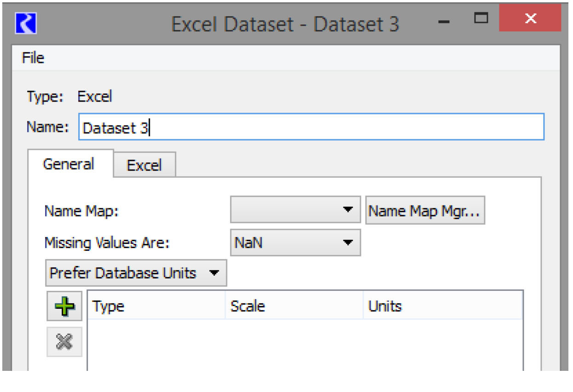Open the File menu
Viewport: 573px width, 392px height.
pos(33,58)
